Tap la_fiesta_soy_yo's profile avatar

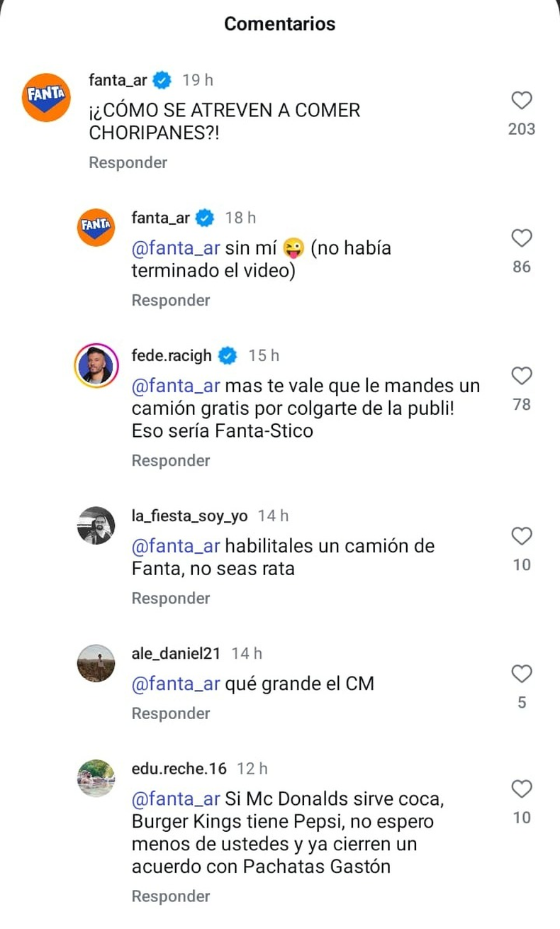(x=96, y=525)
